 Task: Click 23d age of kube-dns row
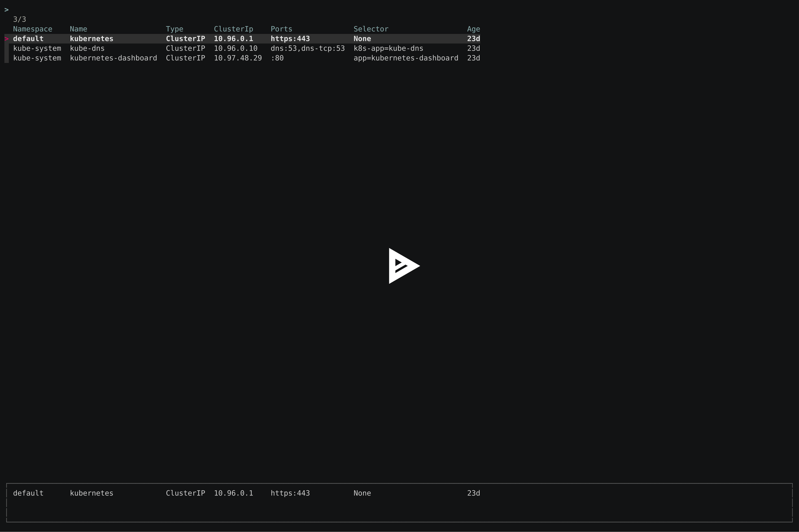coord(473,48)
